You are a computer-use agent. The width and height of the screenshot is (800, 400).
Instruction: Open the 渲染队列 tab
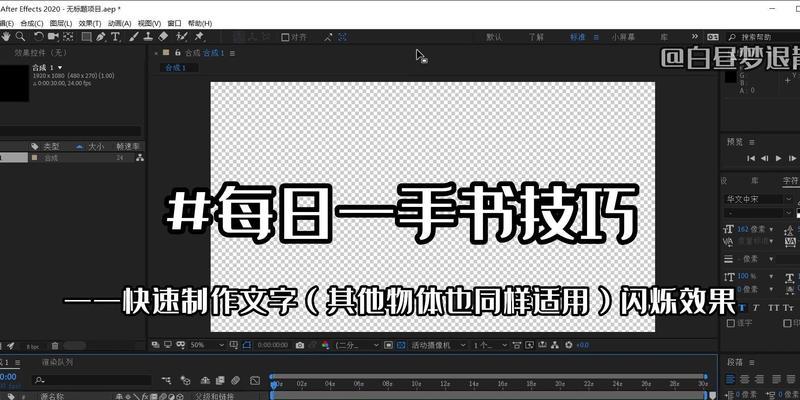58,362
